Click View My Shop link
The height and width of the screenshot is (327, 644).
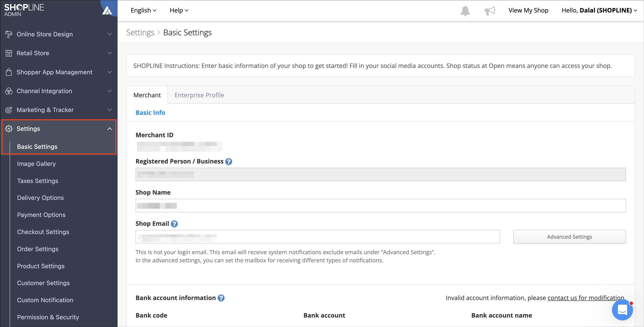(x=528, y=11)
